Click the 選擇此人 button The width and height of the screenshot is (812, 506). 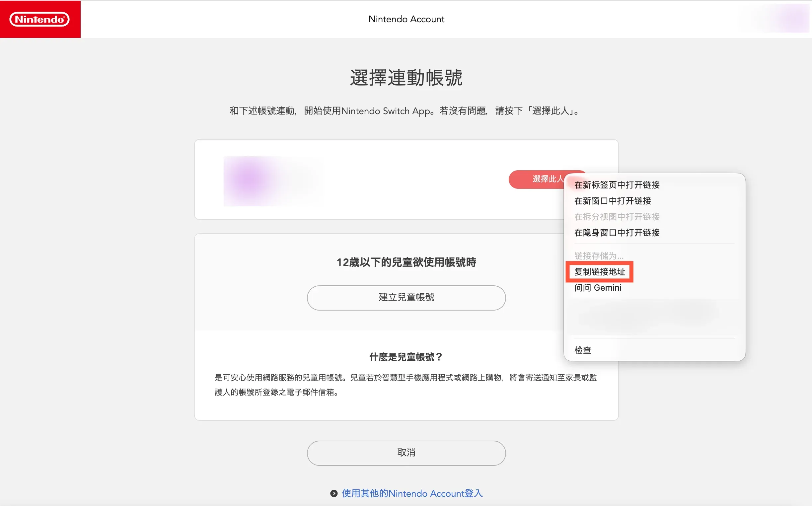click(x=537, y=180)
